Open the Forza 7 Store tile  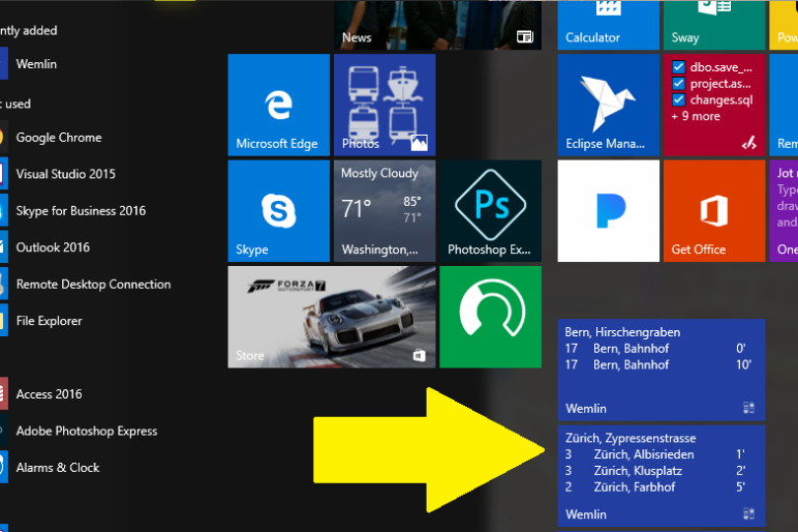point(331,316)
